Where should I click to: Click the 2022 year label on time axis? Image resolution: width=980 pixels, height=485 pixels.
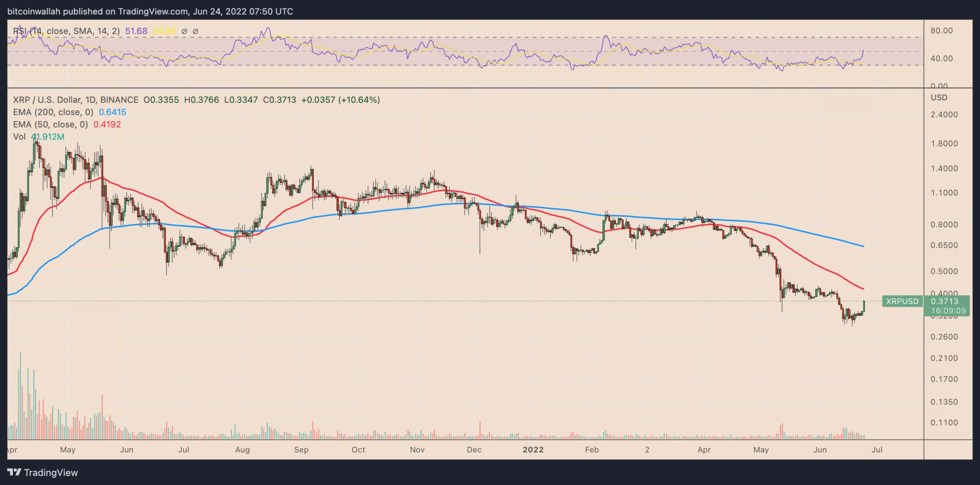click(533, 450)
